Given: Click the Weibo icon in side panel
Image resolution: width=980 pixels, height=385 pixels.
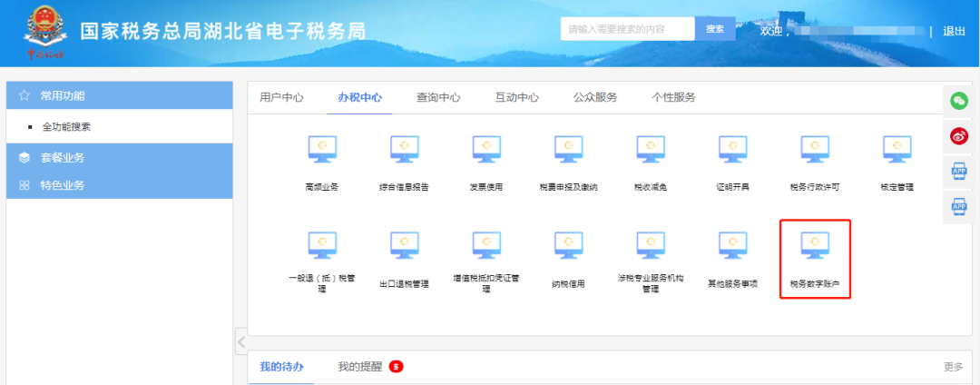Looking at the screenshot, I should point(958,136).
